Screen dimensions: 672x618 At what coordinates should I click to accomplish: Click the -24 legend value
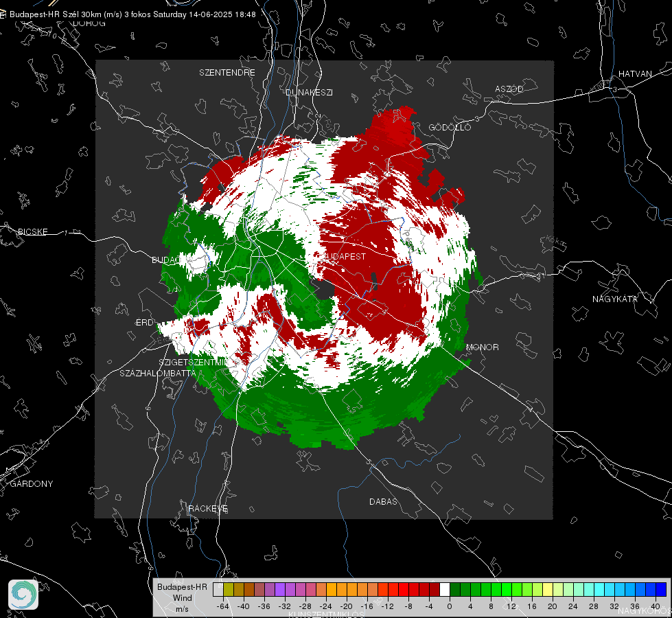pyautogui.click(x=326, y=606)
